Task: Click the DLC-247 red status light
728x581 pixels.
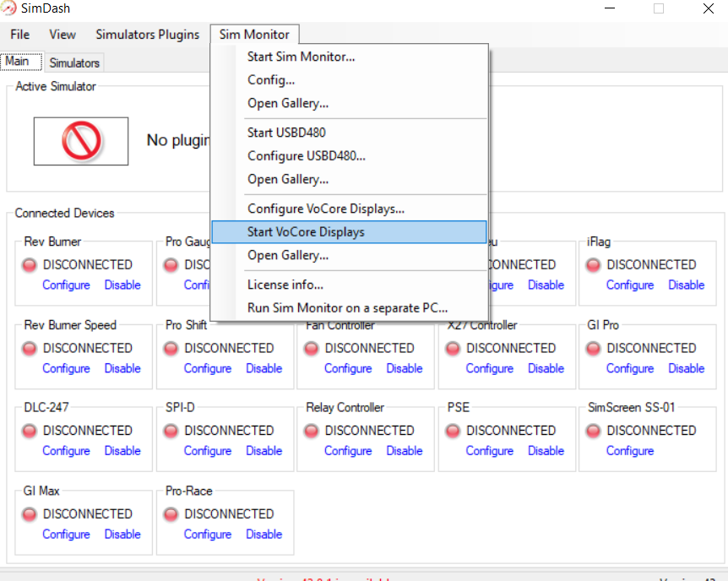Action: pos(30,431)
